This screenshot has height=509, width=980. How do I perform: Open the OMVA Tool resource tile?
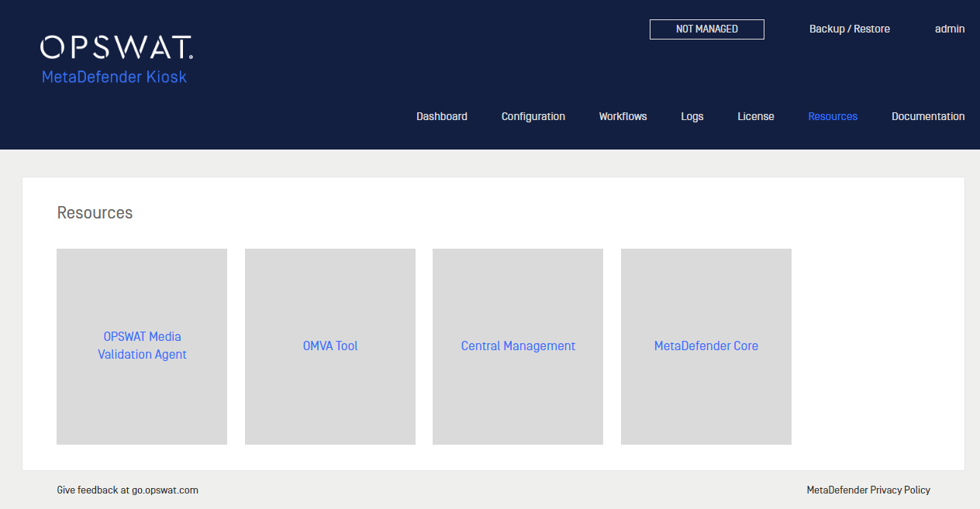click(x=330, y=346)
